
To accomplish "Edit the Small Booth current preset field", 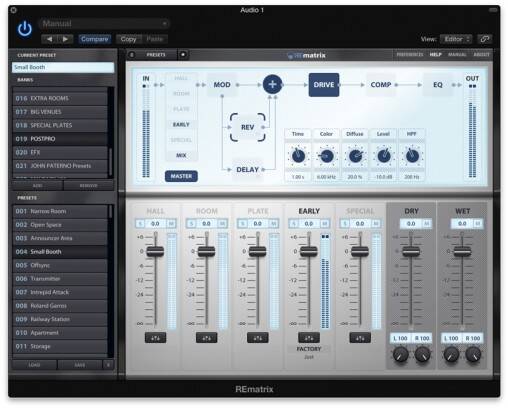I will pyautogui.click(x=63, y=67).
